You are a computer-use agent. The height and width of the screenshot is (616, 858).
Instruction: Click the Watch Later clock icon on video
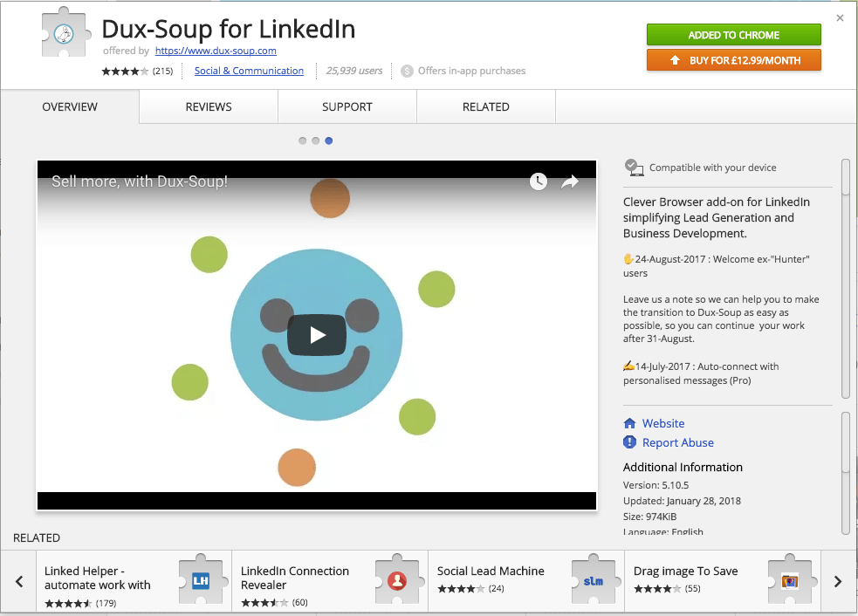pyautogui.click(x=539, y=181)
